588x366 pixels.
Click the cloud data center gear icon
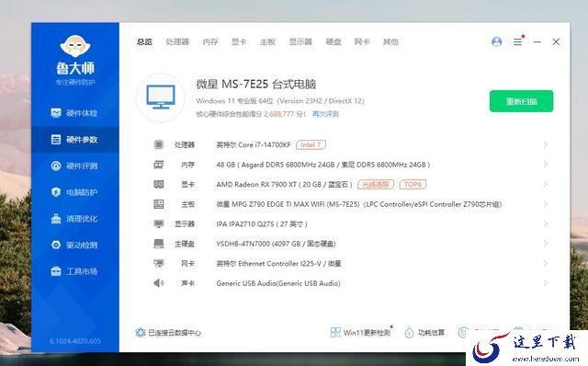click(141, 333)
